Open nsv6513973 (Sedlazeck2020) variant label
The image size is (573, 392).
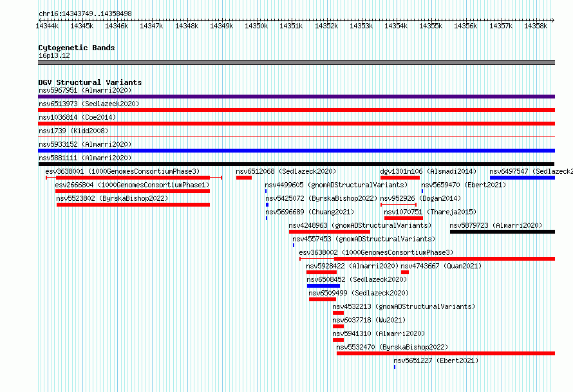coord(89,104)
